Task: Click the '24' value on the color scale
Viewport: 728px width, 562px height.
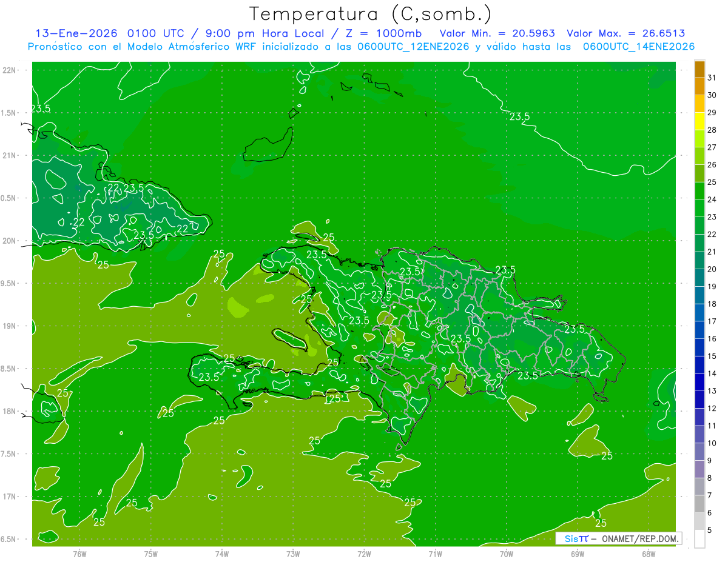Action: point(712,199)
